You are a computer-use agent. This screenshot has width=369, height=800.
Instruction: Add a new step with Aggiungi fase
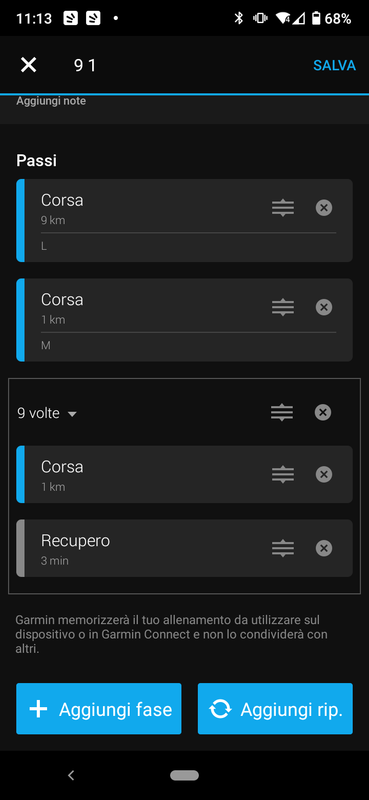[99, 709]
